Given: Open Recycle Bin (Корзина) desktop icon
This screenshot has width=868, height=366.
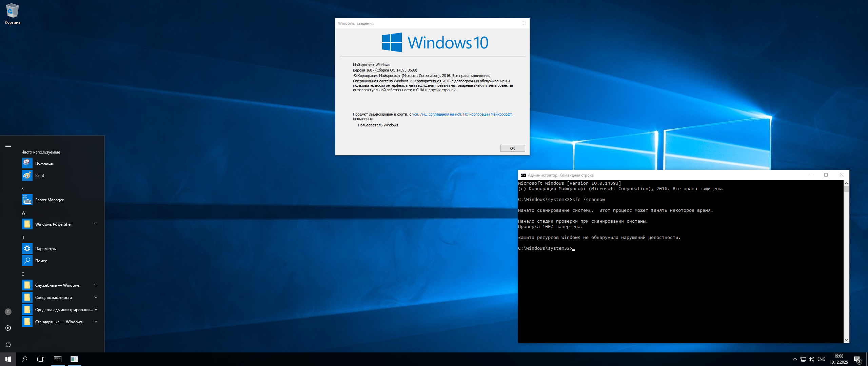Looking at the screenshot, I should [x=12, y=14].
